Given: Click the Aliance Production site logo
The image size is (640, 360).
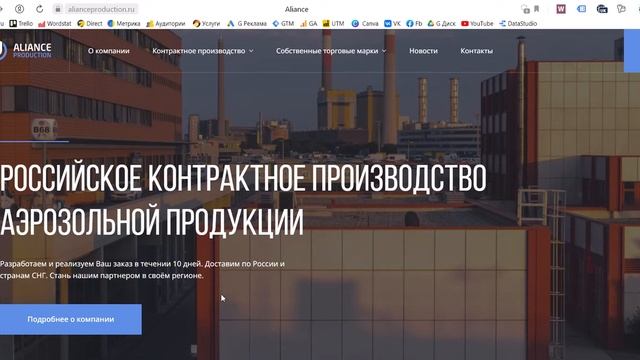Looking at the screenshot, I should pos(26,50).
